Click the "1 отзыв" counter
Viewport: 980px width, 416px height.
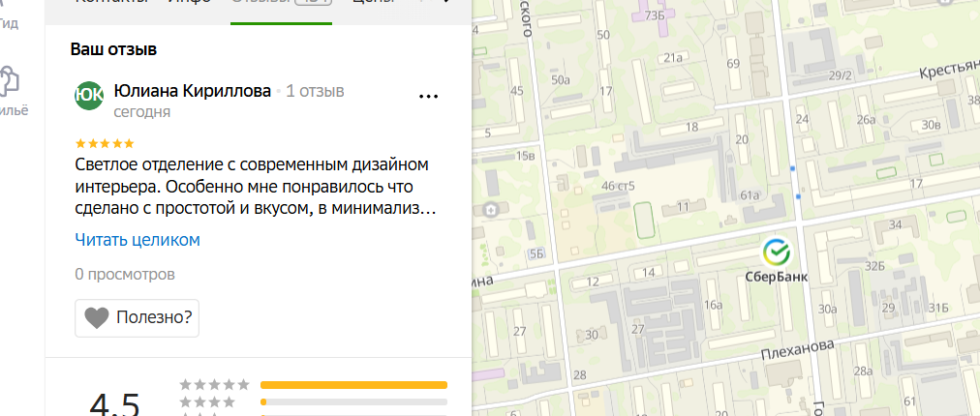315,91
